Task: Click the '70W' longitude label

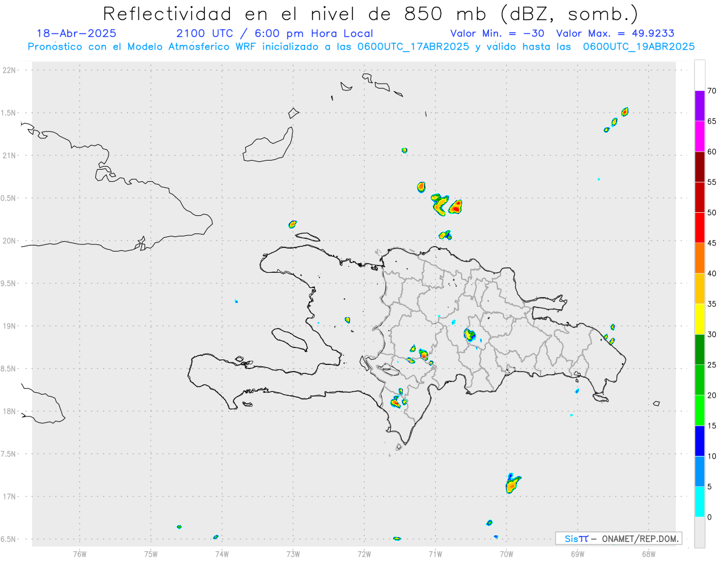Action: click(x=507, y=554)
